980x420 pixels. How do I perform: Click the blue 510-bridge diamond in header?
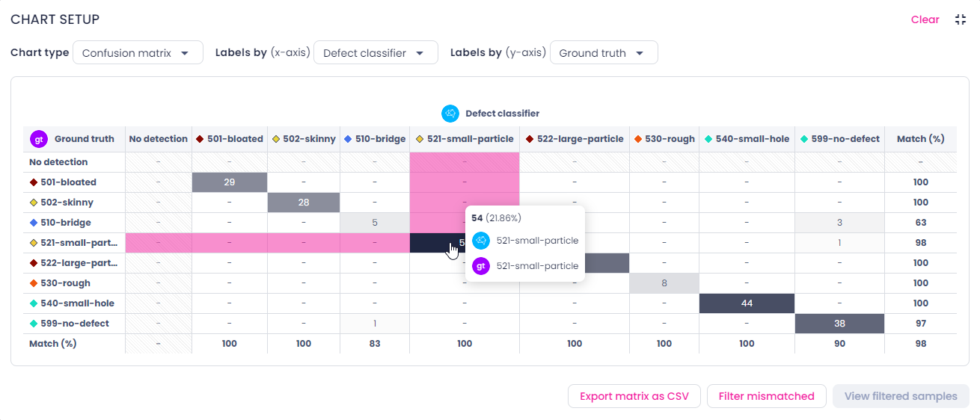pos(348,139)
